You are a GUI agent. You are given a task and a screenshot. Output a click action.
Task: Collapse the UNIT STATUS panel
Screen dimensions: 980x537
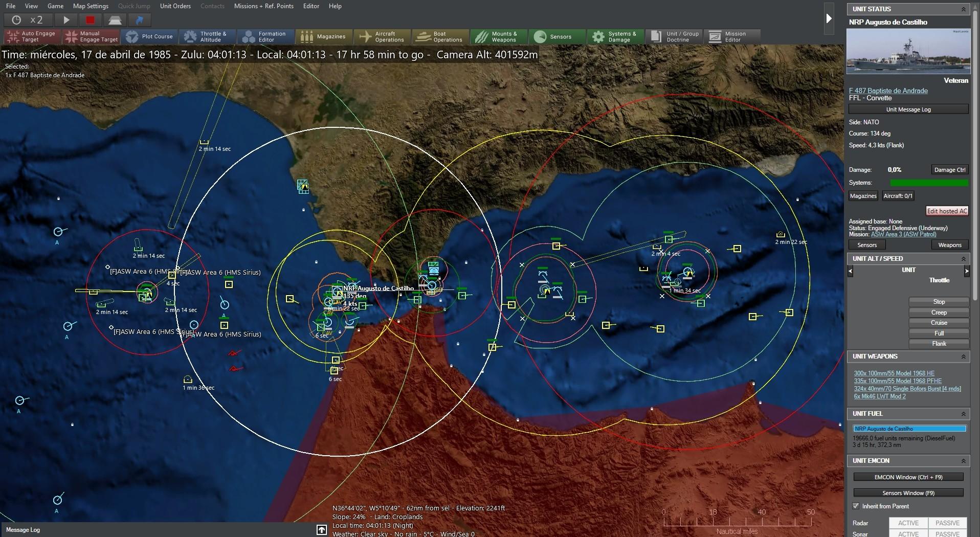965,9
